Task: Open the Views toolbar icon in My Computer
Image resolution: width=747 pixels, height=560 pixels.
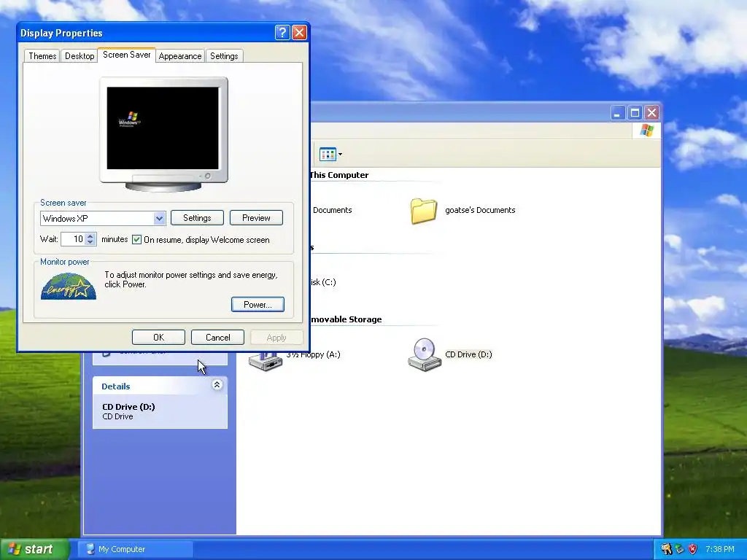Action: 328,155
